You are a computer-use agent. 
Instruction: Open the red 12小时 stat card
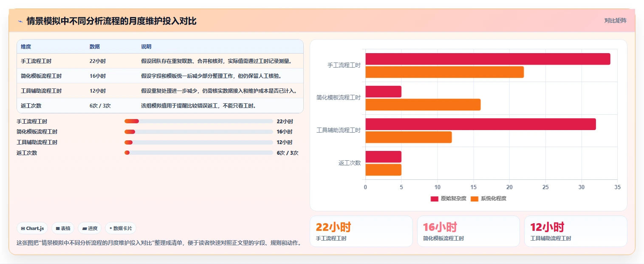point(576,231)
